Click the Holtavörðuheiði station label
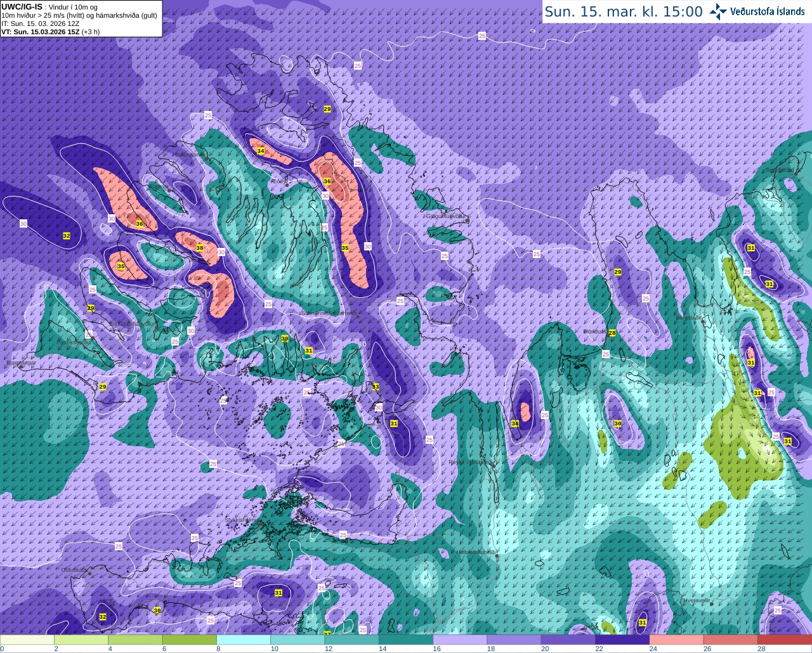The height and width of the screenshot is (653, 812). coord(476,552)
